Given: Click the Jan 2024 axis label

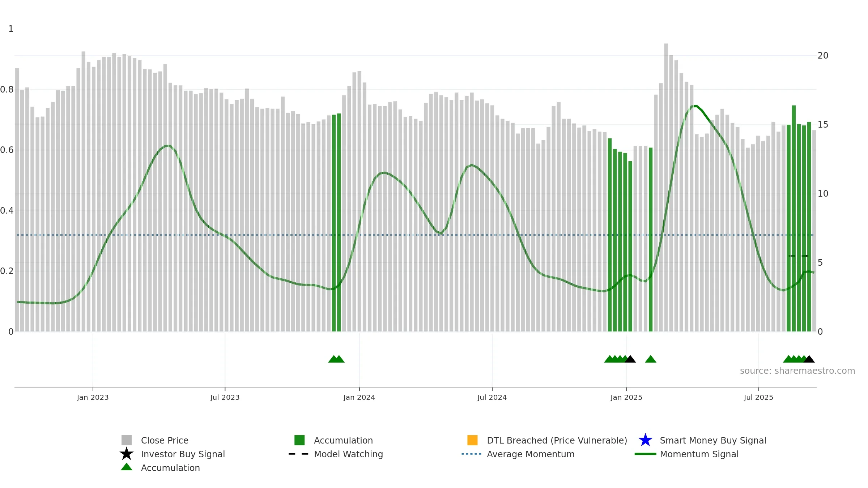Looking at the screenshot, I should (359, 398).
